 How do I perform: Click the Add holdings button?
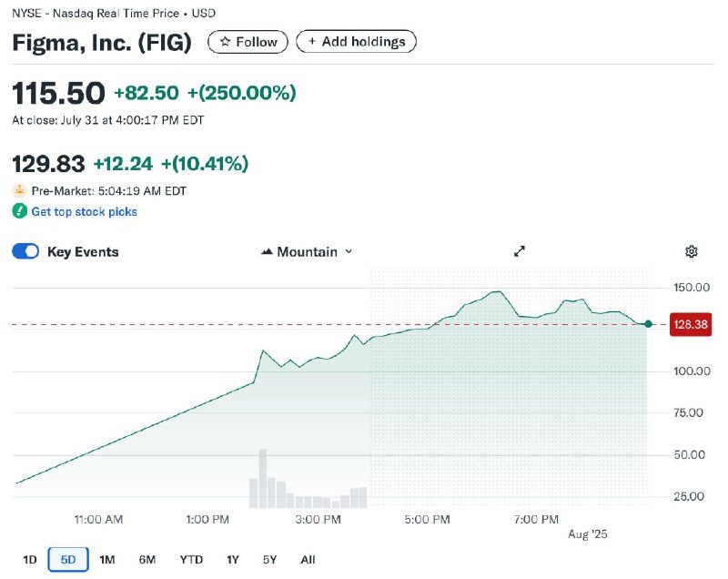point(356,41)
